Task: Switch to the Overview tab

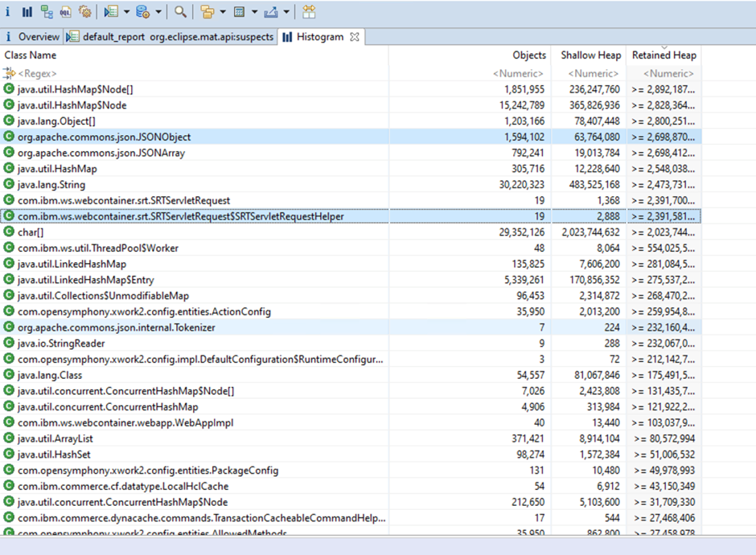Action: (32, 37)
